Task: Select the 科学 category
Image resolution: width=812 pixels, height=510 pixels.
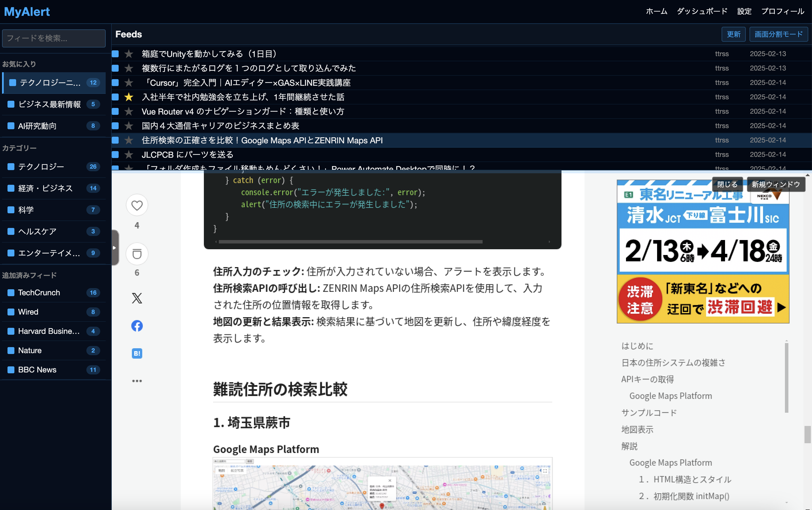Action: [54, 210]
